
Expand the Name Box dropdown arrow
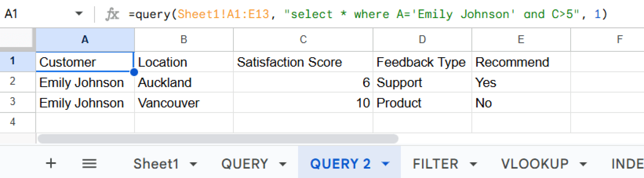(x=79, y=14)
